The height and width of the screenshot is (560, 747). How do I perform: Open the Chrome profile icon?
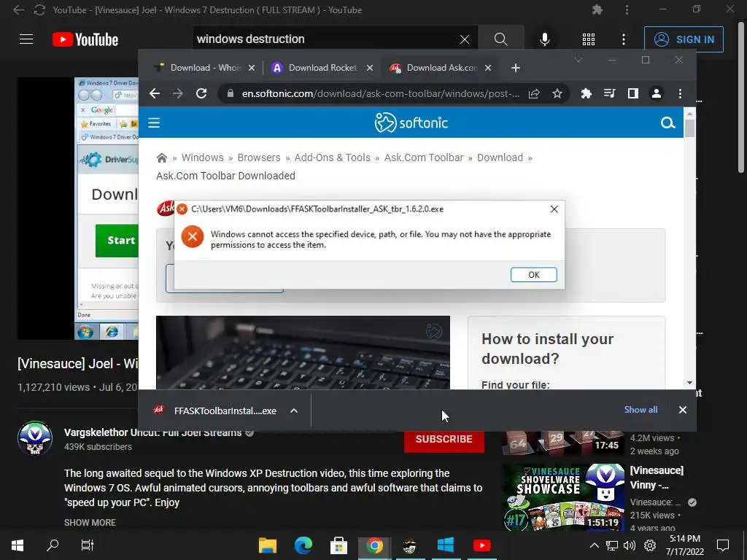click(656, 94)
